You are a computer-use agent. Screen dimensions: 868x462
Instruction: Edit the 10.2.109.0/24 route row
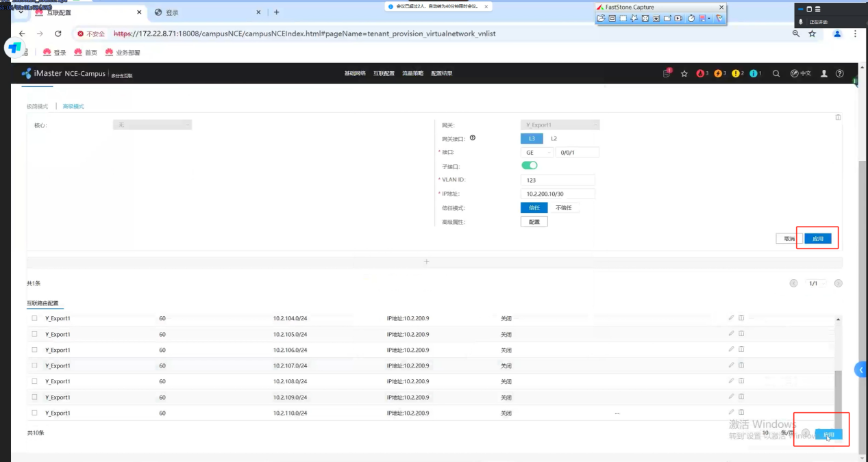click(731, 396)
